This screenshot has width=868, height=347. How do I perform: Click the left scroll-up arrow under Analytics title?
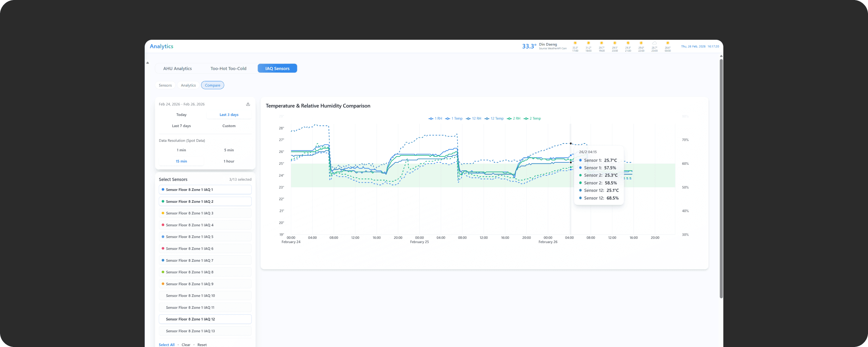click(x=148, y=63)
